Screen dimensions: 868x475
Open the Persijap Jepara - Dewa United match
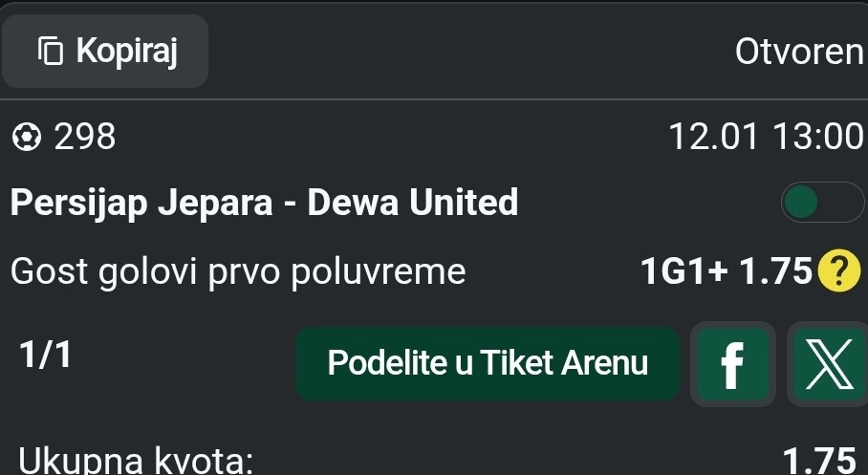point(265,203)
